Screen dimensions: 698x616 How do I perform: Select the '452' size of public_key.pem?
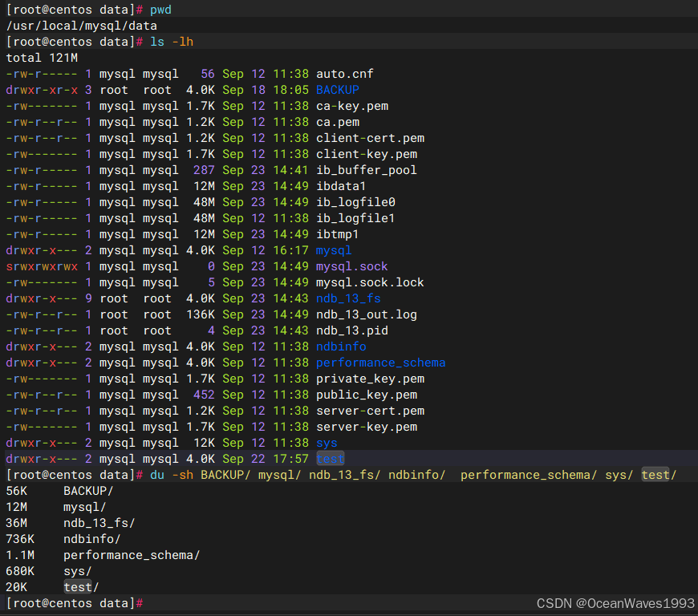204,395
